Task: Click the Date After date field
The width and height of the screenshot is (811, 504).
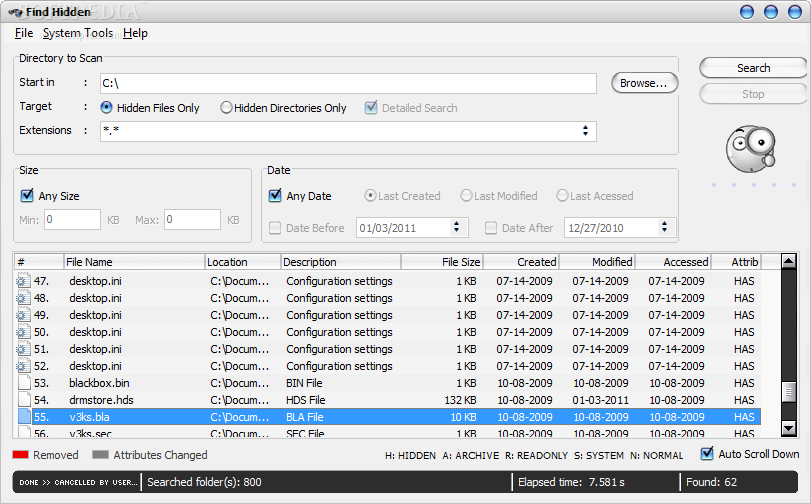Action: pyautogui.click(x=620, y=228)
